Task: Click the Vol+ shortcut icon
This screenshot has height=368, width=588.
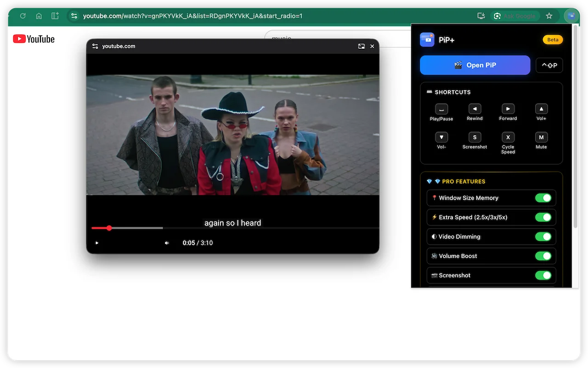Action: point(541,109)
